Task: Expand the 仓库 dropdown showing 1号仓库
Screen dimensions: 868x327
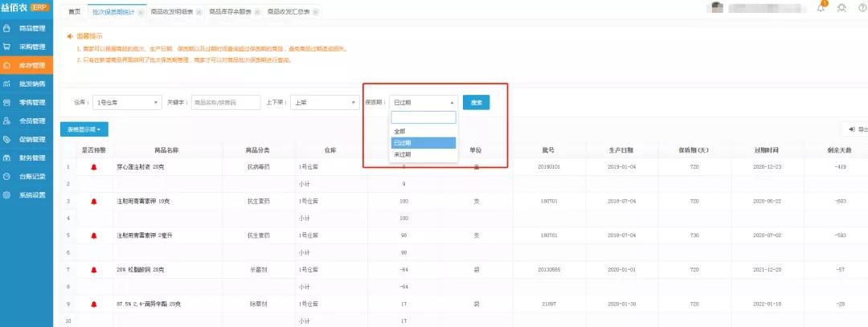Action: click(x=126, y=103)
